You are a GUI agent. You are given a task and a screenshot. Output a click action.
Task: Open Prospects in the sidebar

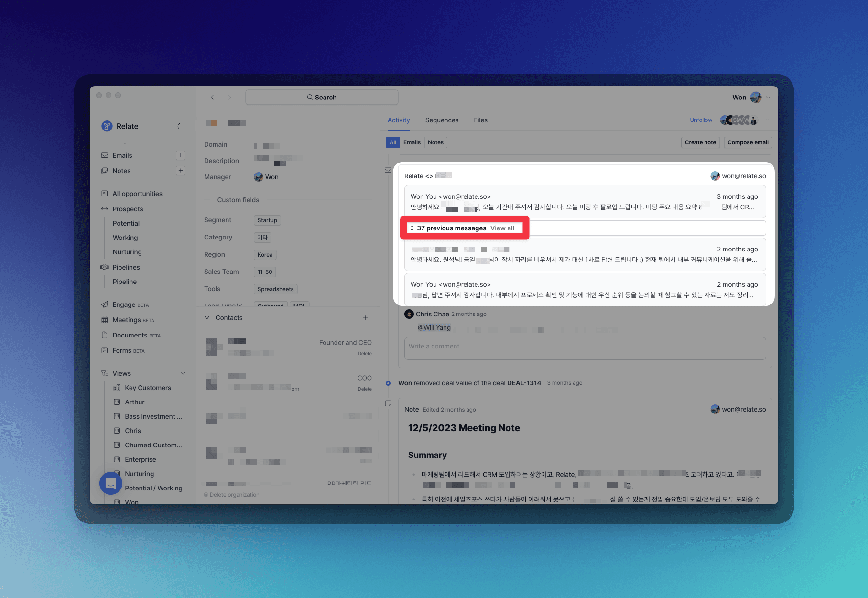click(x=128, y=209)
